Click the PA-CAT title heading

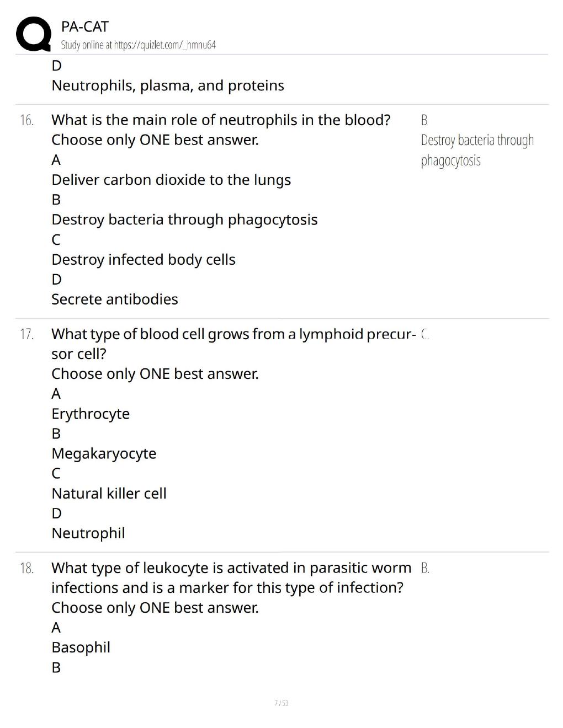point(85,26)
